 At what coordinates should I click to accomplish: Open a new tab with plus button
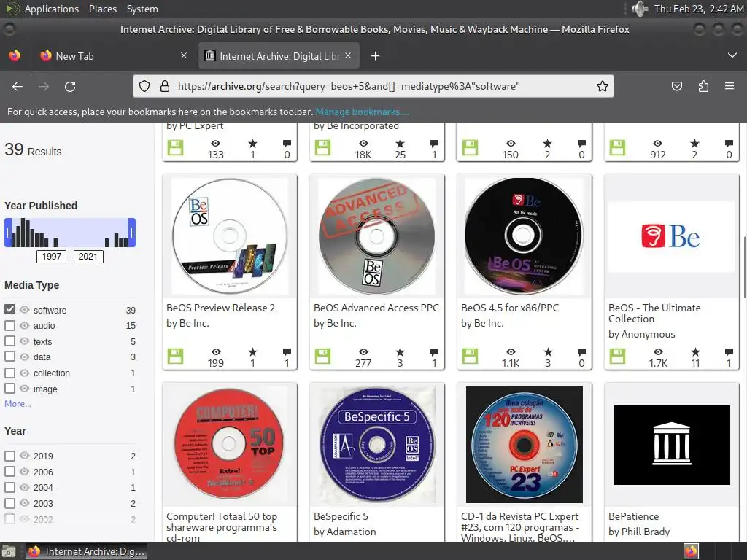click(x=376, y=56)
